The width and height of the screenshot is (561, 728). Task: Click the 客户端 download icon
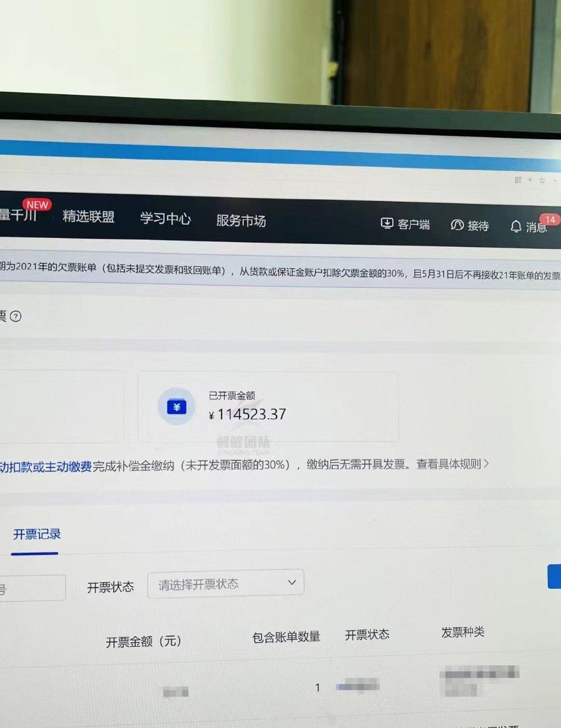[x=387, y=223]
